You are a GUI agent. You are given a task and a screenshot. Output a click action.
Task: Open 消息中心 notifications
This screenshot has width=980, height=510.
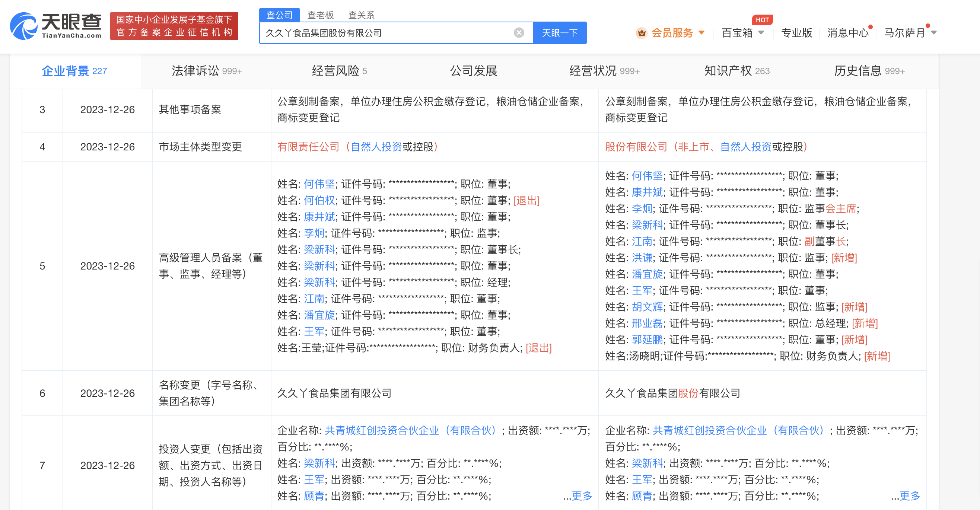click(x=847, y=33)
